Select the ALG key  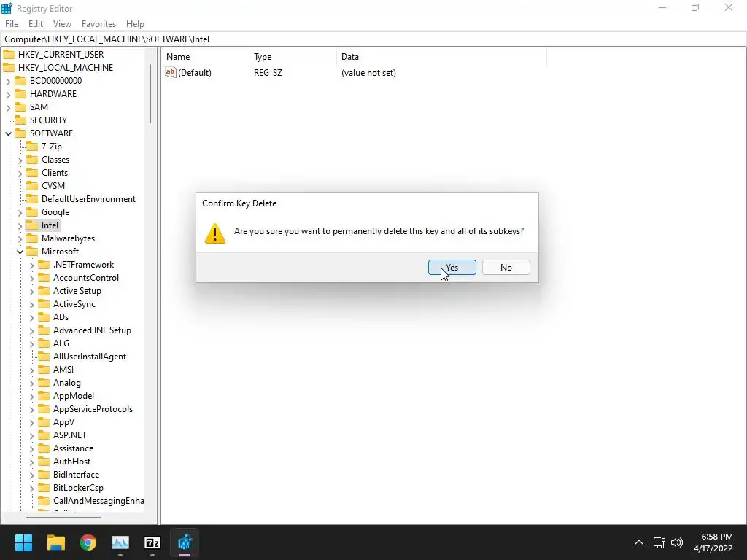point(61,343)
